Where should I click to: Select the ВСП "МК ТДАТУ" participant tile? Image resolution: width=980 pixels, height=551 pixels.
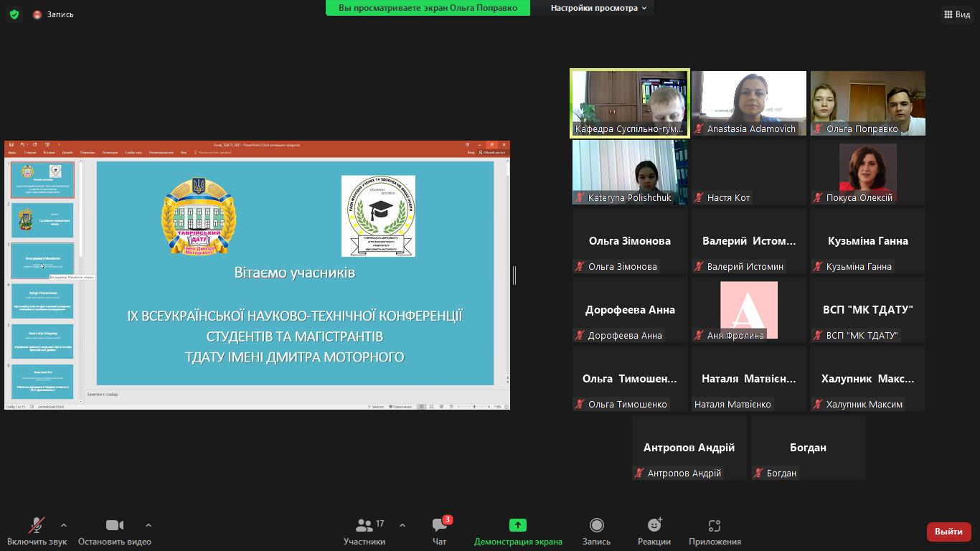coord(868,310)
